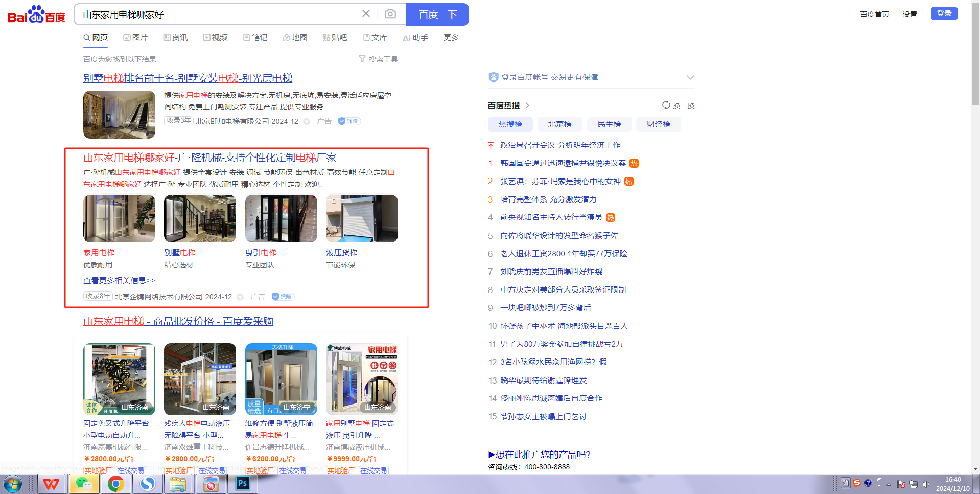Open the 笔记 tab
This screenshot has height=494, width=980.
click(255, 37)
